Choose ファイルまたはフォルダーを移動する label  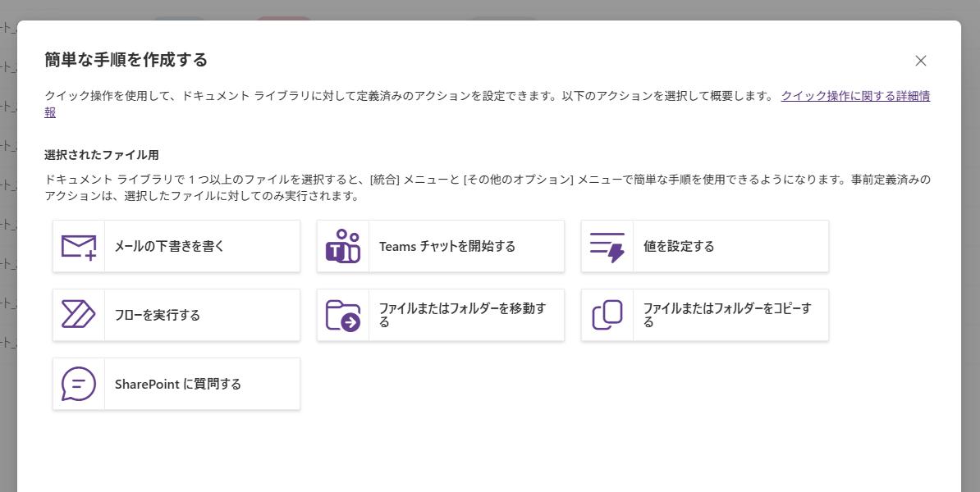[x=462, y=315]
